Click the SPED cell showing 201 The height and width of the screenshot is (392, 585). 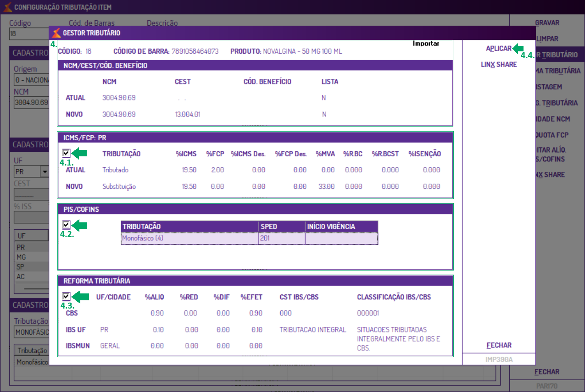click(282, 238)
